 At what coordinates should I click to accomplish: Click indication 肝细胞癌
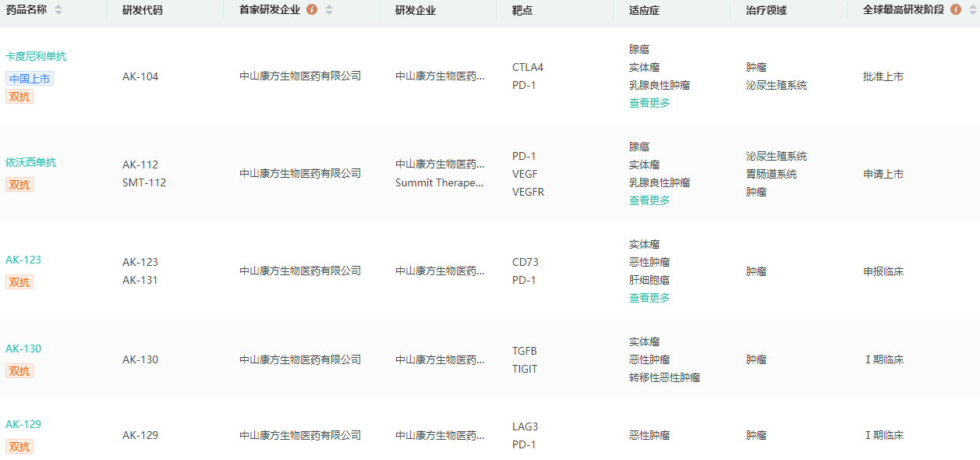[649, 280]
